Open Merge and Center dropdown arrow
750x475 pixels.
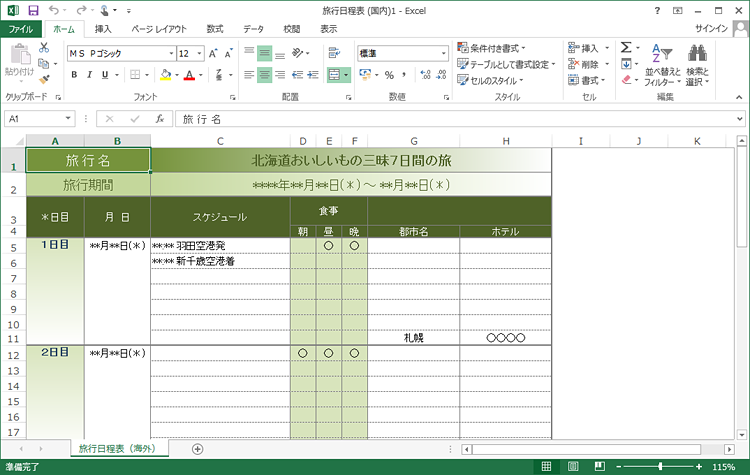[x=346, y=75]
